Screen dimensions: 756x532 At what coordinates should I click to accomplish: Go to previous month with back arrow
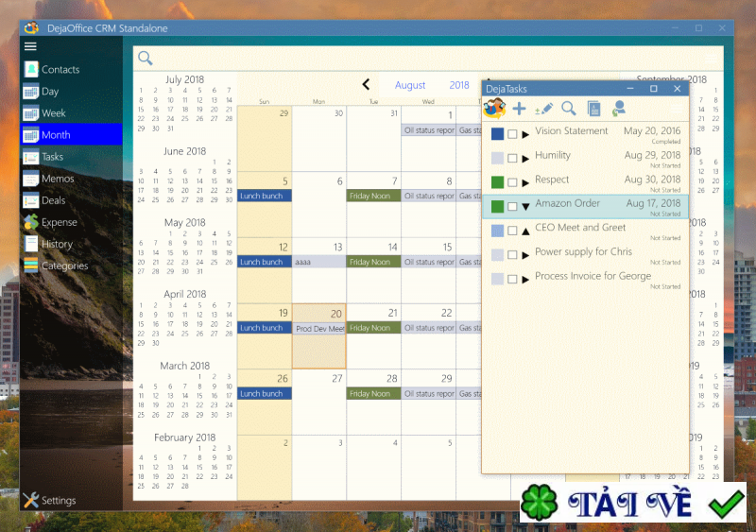[x=366, y=84]
